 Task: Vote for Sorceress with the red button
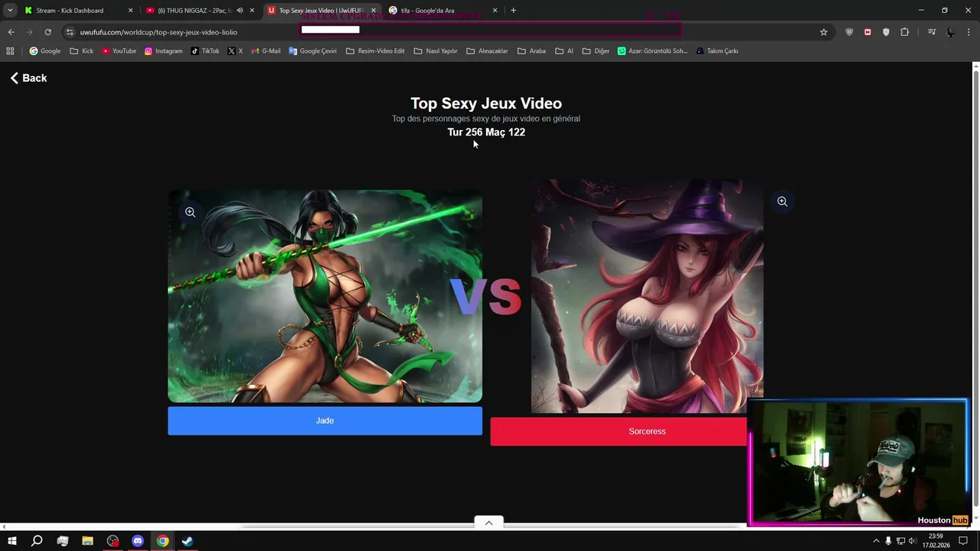point(619,432)
